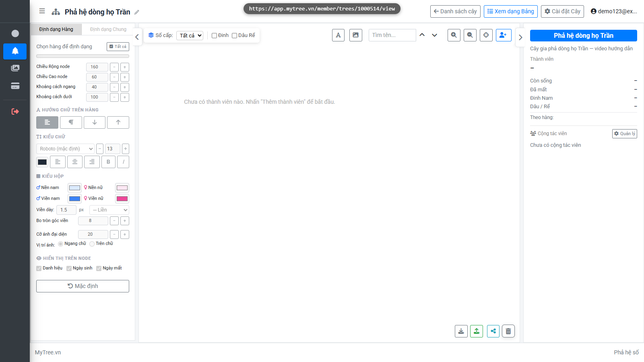Open the MyTree.vn footer link

click(48, 352)
